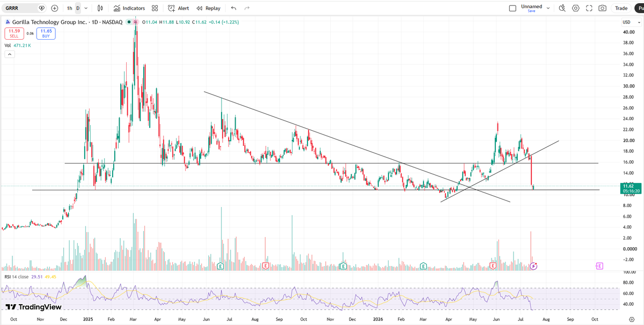Click the pink lightning event marker in July 2026

(x=533, y=265)
